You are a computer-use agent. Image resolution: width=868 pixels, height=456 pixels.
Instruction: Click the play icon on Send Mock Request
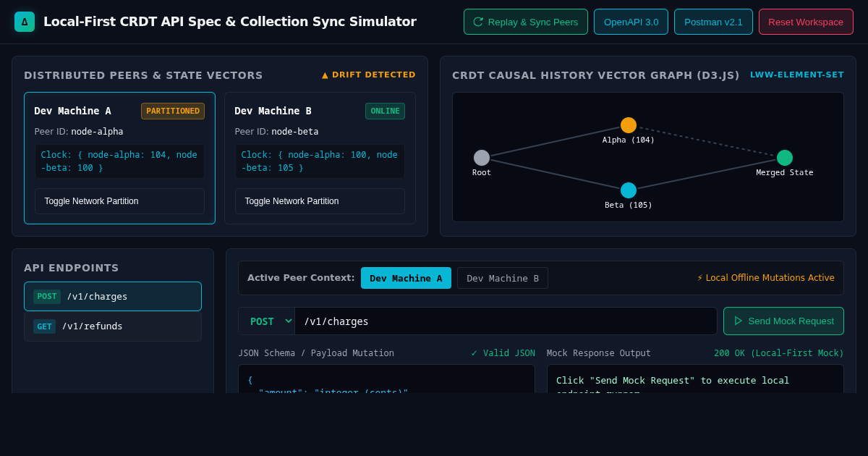pyautogui.click(x=739, y=321)
